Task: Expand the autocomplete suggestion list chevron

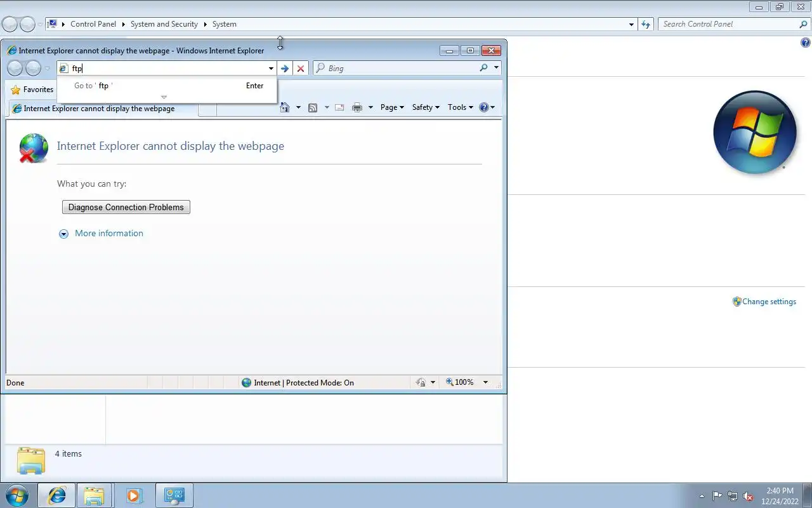Action: 164,97
